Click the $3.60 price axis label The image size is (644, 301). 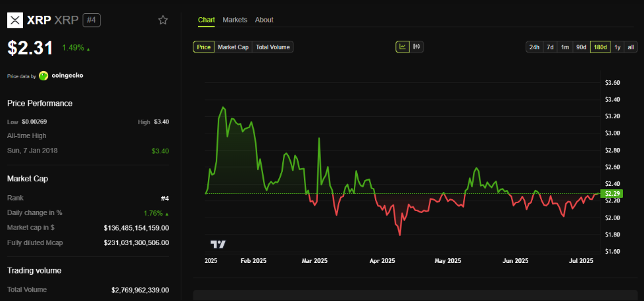point(612,82)
